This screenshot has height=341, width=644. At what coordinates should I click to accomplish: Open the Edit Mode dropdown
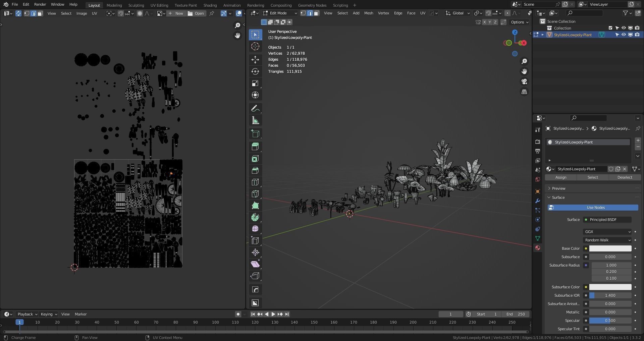tap(280, 13)
